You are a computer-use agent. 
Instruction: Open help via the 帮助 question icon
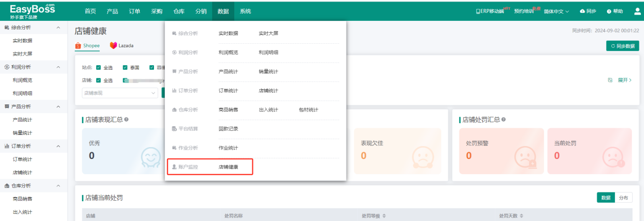[x=608, y=11]
